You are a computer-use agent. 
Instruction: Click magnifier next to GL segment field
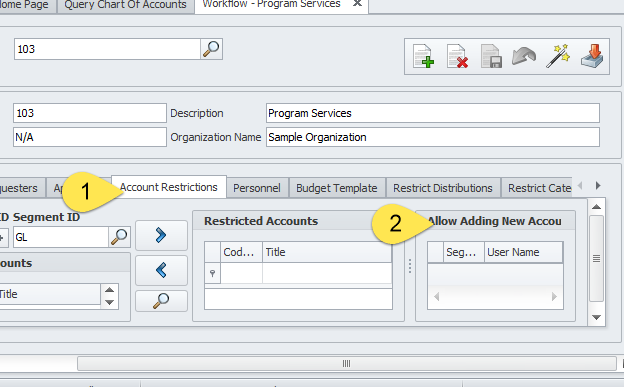pyautogui.click(x=119, y=237)
